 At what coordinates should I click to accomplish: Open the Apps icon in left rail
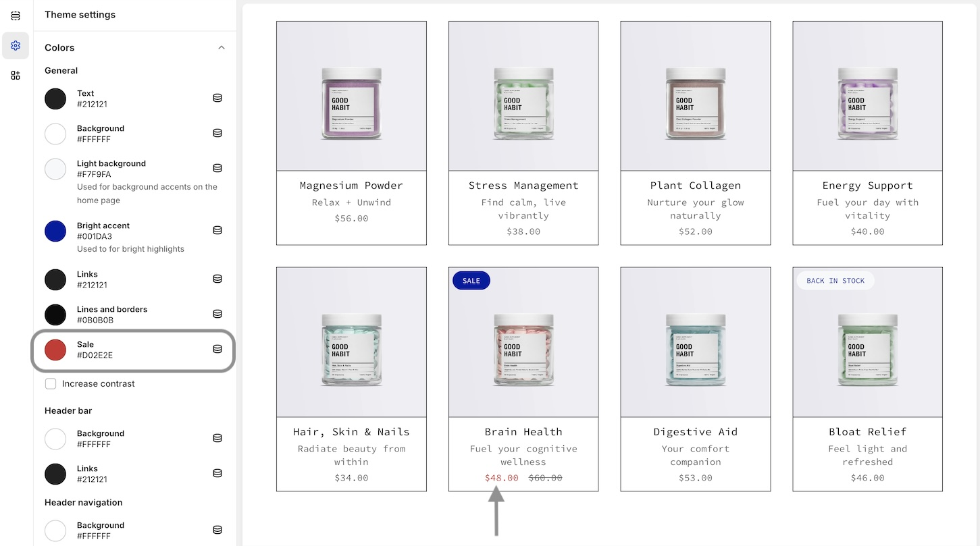[x=16, y=76]
